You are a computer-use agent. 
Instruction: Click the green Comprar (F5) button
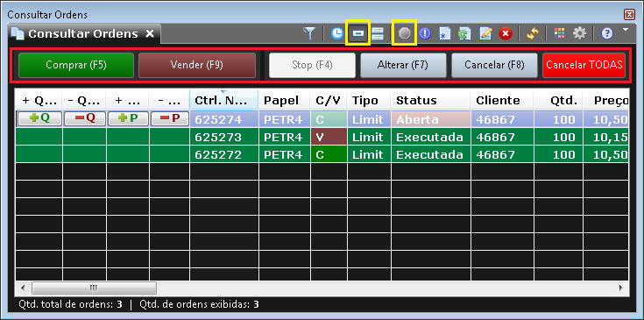point(76,65)
